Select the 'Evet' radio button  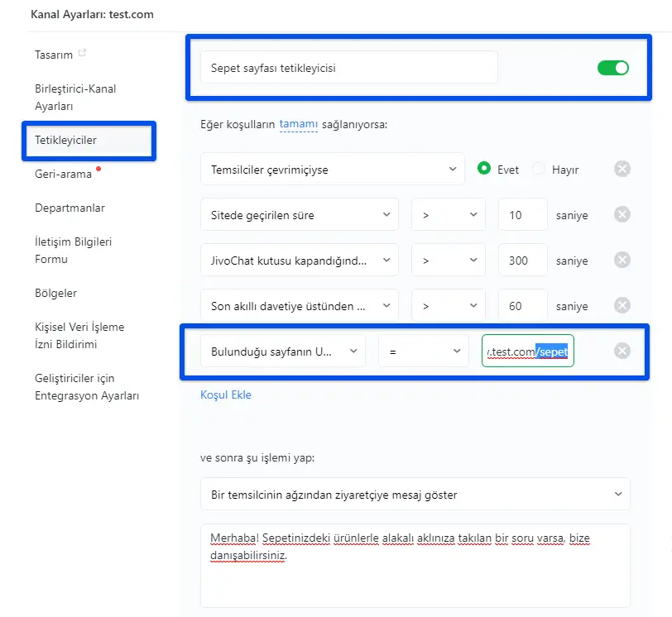(x=484, y=170)
